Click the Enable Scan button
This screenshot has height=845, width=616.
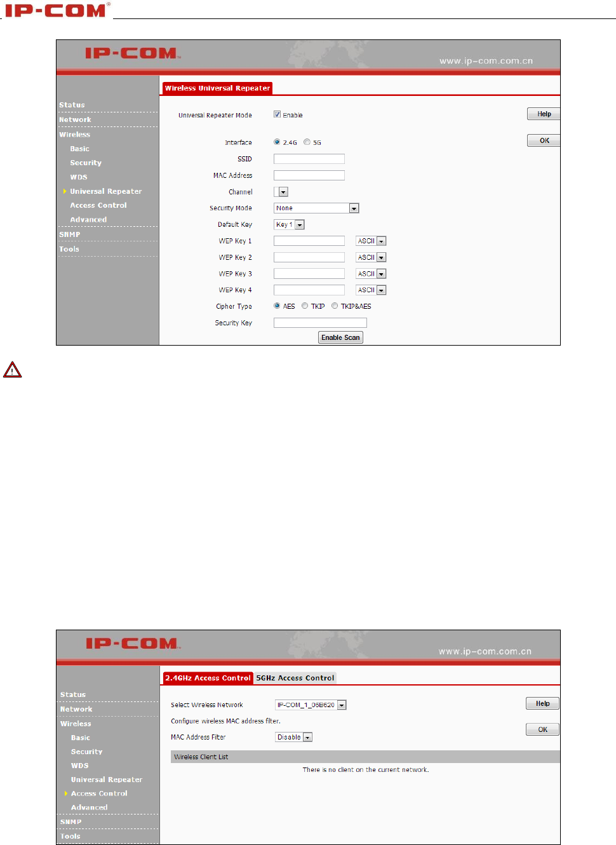(x=340, y=337)
